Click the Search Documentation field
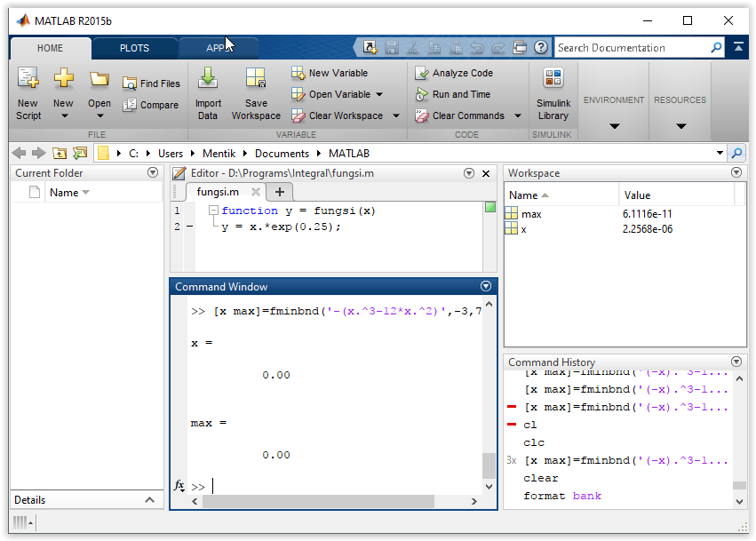The image size is (756, 541). click(x=631, y=48)
